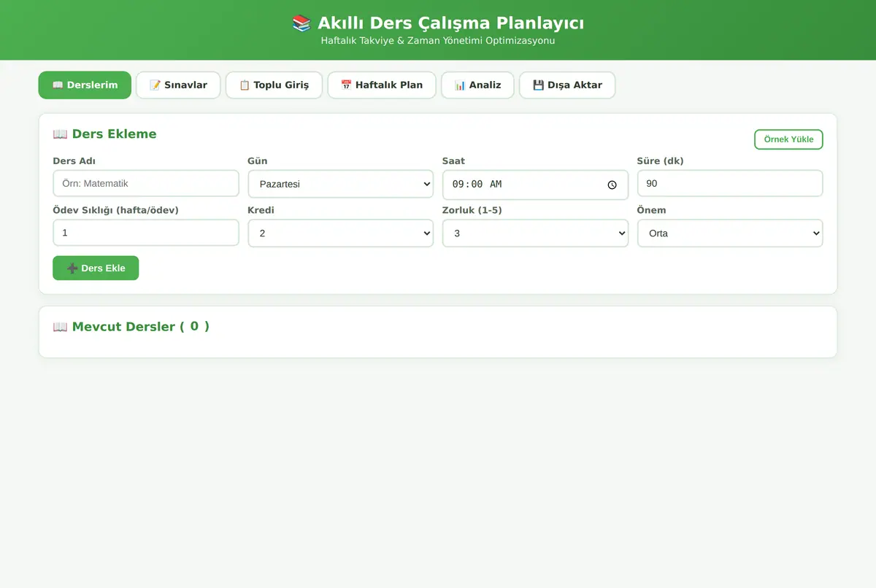Click the Ödev Sıklığı (hafta/ödev) label
The width and height of the screenshot is (876, 588).
tap(115, 210)
